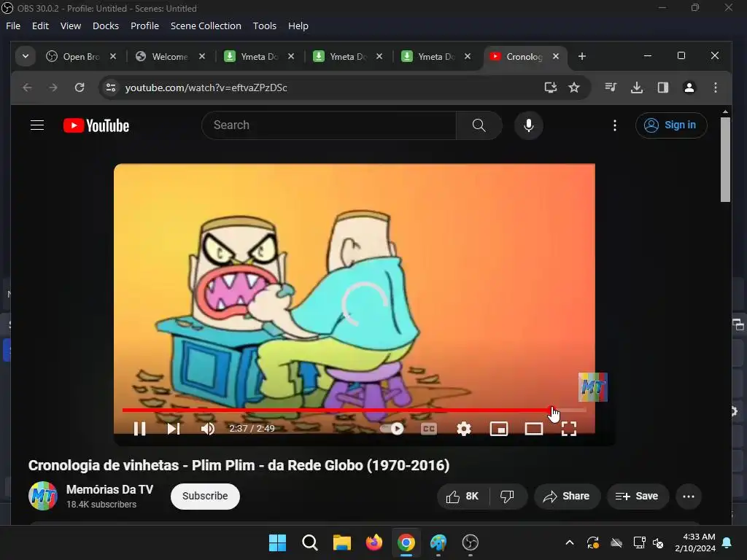Save video to a playlist
The image size is (747, 560).
(x=638, y=497)
